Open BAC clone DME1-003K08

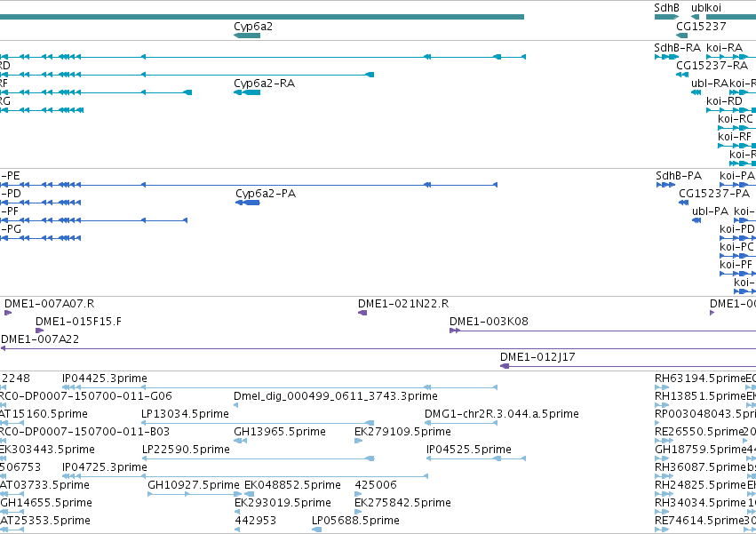tap(489, 322)
